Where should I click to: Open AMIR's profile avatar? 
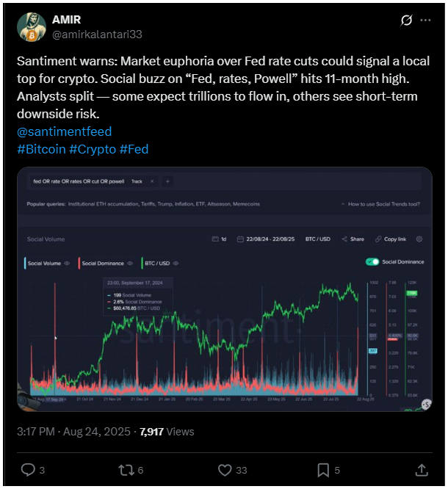click(31, 27)
